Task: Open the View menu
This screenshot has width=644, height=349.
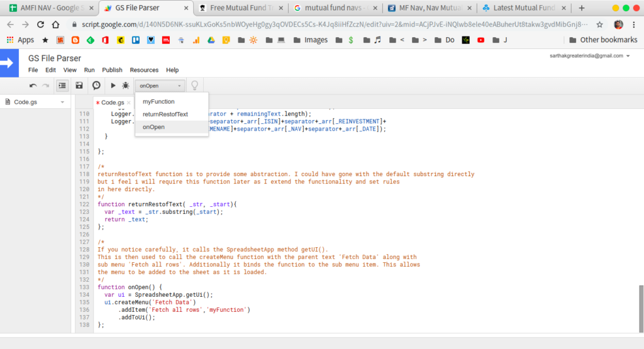Action: pos(70,70)
